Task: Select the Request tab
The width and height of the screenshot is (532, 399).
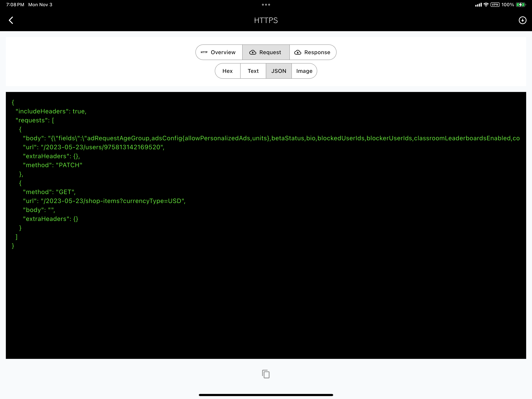Action: point(266,52)
